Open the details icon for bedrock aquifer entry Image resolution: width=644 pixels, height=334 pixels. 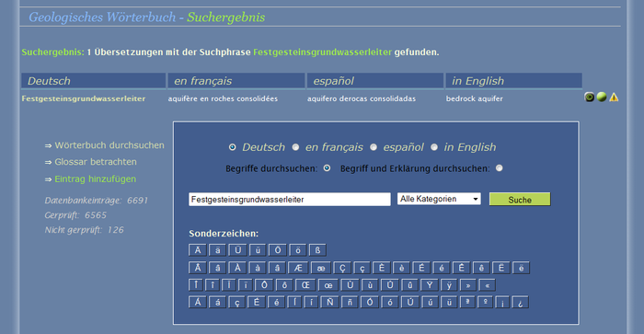pyautogui.click(x=590, y=98)
